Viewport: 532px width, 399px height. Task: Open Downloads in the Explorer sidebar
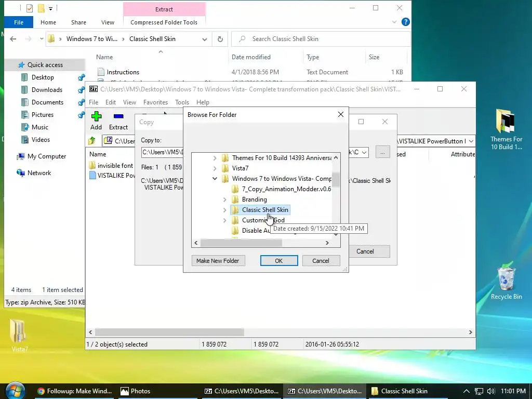tap(46, 90)
